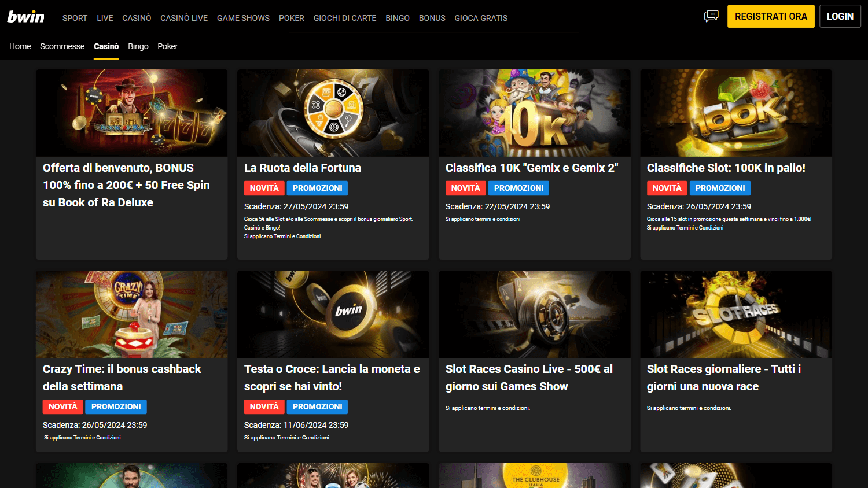
Task: Open the chat support icon
Action: 711,16
